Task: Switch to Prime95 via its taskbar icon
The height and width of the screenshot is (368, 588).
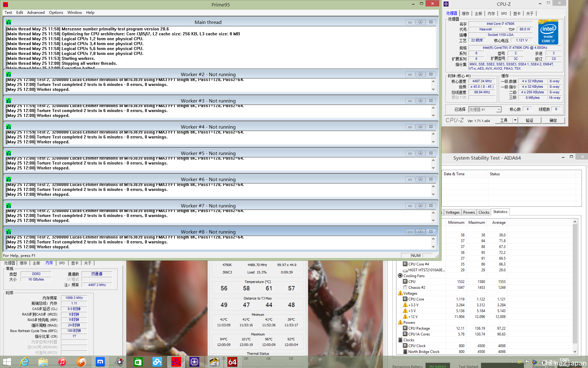Action: click(176, 362)
